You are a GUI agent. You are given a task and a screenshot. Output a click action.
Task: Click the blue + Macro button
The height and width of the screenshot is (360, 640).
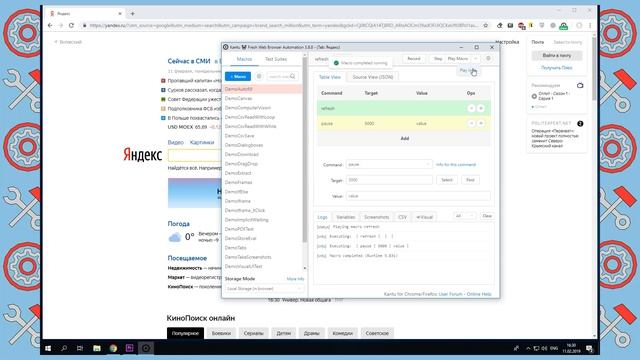(x=238, y=76)
